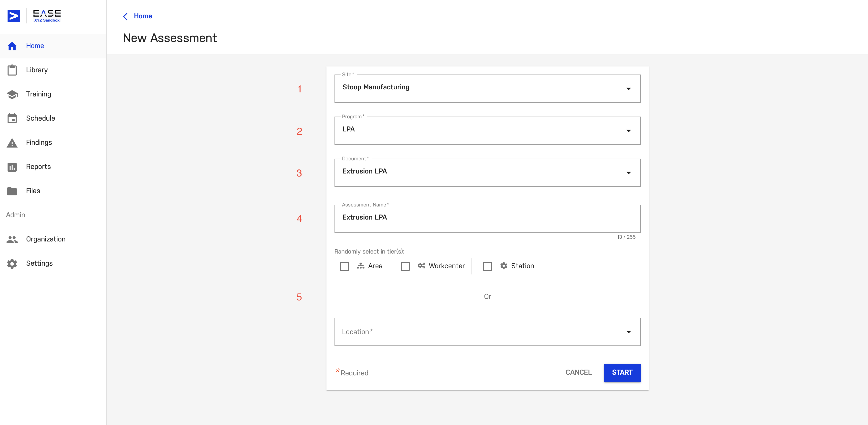This screenshot has height=425, width=868.
Task: Open Schedule in the sidebar
Action: click(53, 118)
